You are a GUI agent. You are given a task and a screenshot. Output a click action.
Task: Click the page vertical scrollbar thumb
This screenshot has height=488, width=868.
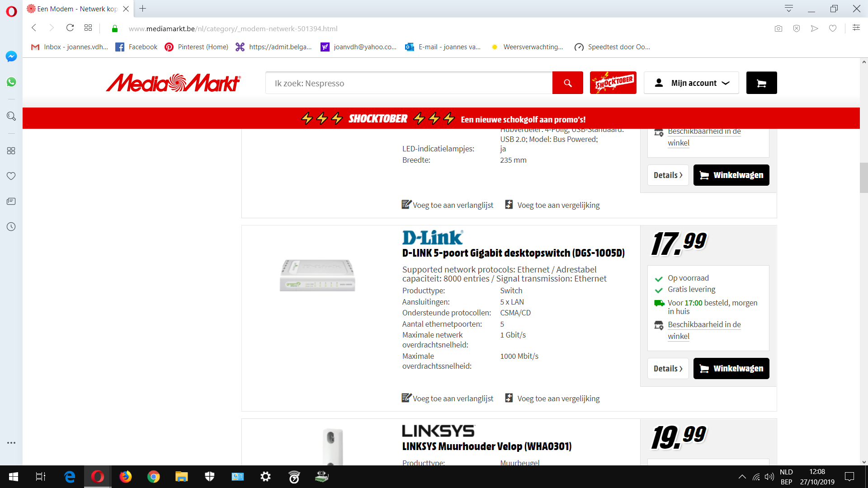tap(864, 178)
